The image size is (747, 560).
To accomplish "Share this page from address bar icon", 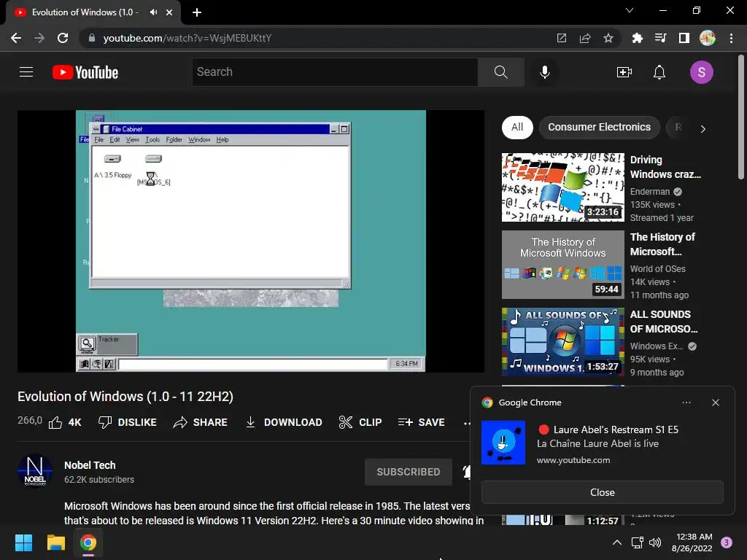I will [585, 38].
